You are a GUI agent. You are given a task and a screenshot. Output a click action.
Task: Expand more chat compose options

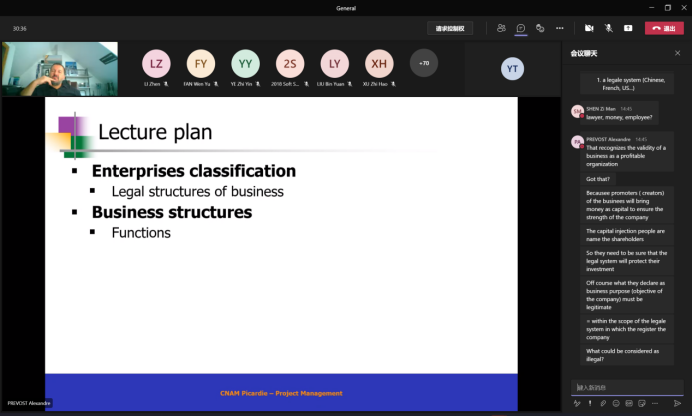(654, 403)
